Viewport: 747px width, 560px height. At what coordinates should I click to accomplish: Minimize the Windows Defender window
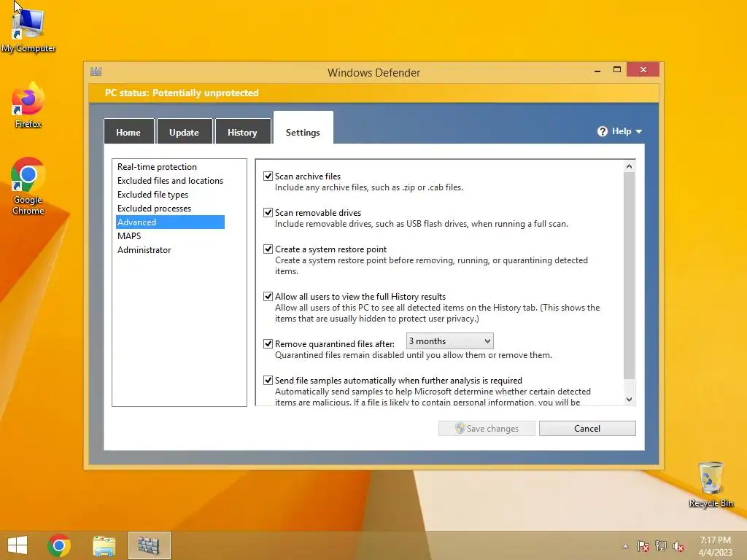pyautogui.click(x=597, y=70)
